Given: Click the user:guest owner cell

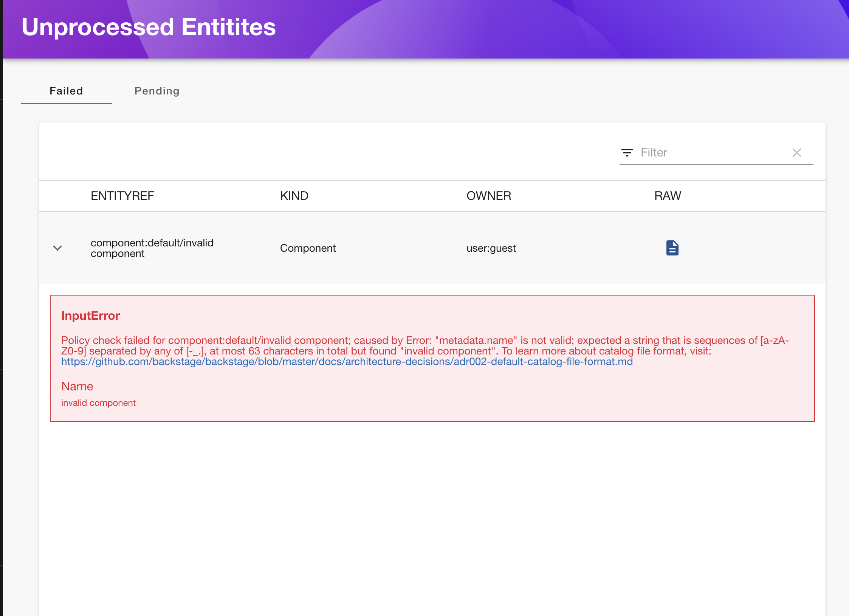Looking at the screenshot, I should click(x=491, y=248).
